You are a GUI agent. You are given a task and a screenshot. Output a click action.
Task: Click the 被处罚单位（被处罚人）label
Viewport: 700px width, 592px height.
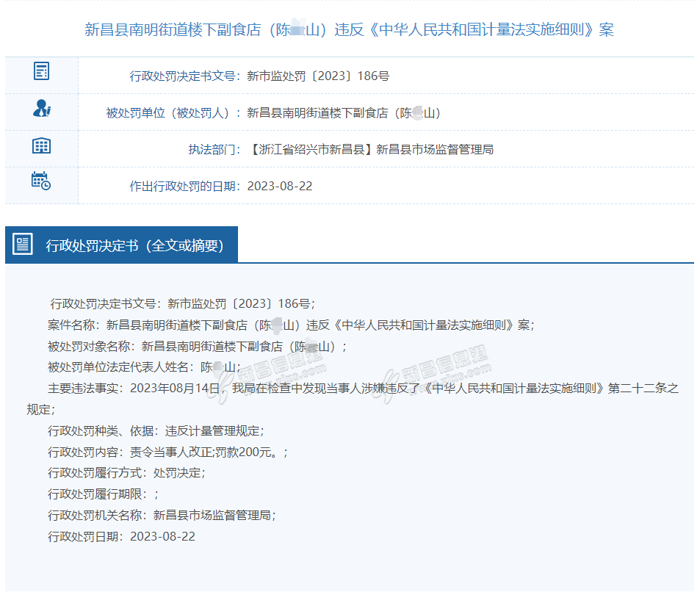173,113
